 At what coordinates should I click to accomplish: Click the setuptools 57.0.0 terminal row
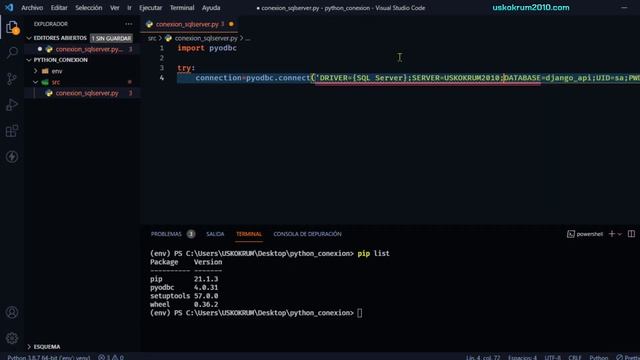coord(184,296)
